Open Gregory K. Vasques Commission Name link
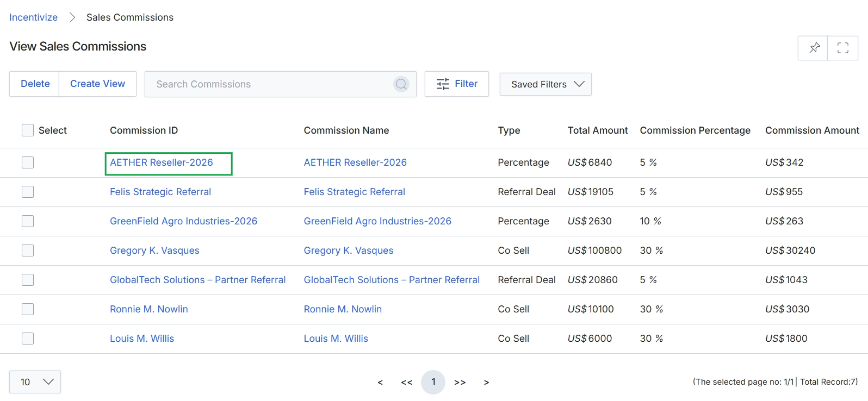 point(349,250)
